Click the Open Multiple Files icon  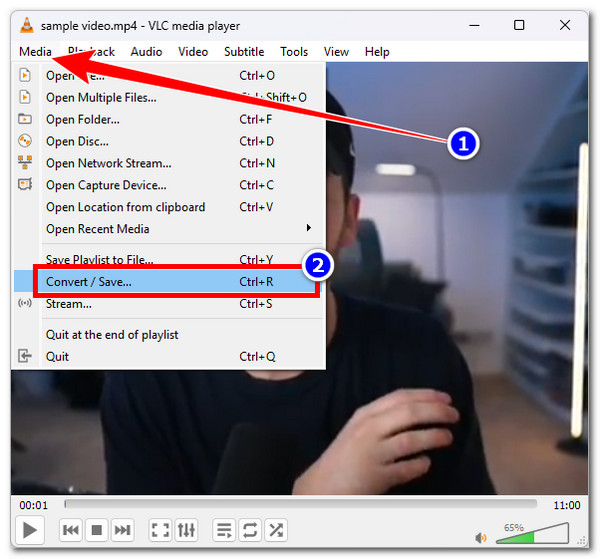25,97
